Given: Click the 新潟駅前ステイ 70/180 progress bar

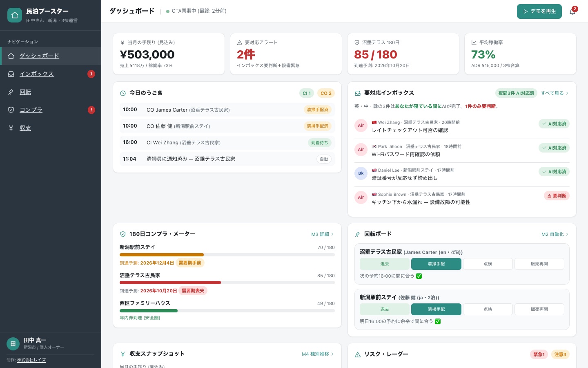Looking at the screenshot, I should [x=227, y=255].
